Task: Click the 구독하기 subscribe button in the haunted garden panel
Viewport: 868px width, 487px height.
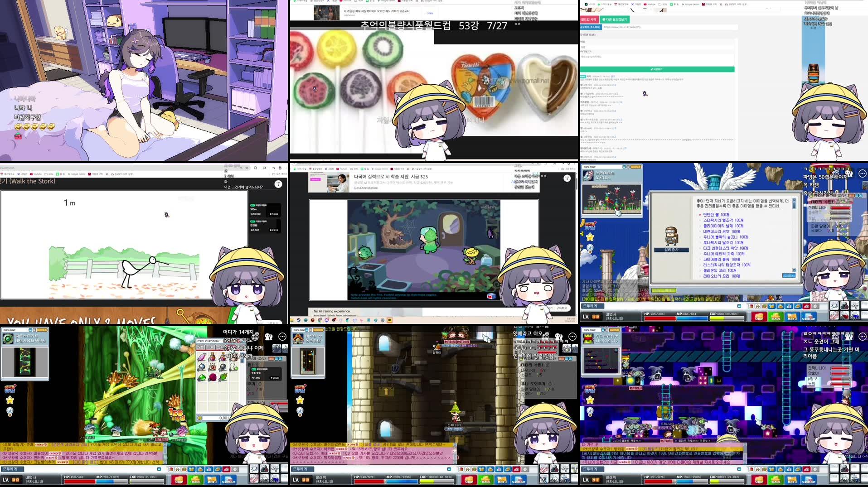Action: [x=562, y=308]
